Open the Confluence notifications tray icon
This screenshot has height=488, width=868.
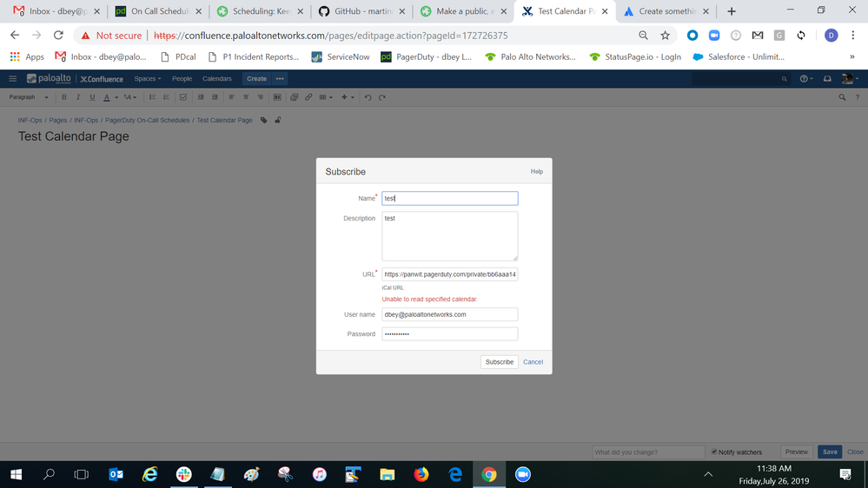pyautogui.click(x=827, y=78)
